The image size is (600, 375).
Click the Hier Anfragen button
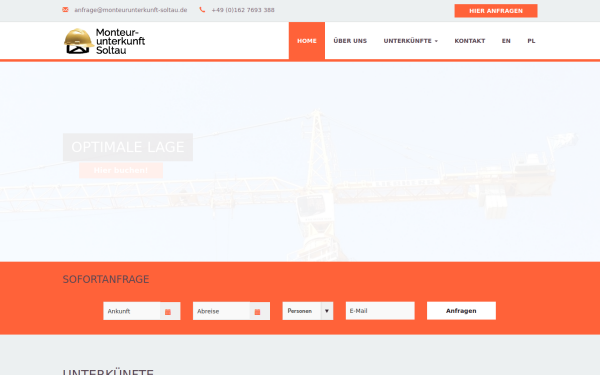(496, 11)
